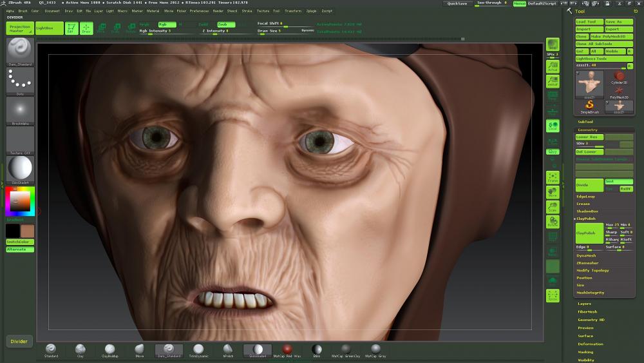644x363 pixels.
Task: Expand the Layers section
Action: 585,304
